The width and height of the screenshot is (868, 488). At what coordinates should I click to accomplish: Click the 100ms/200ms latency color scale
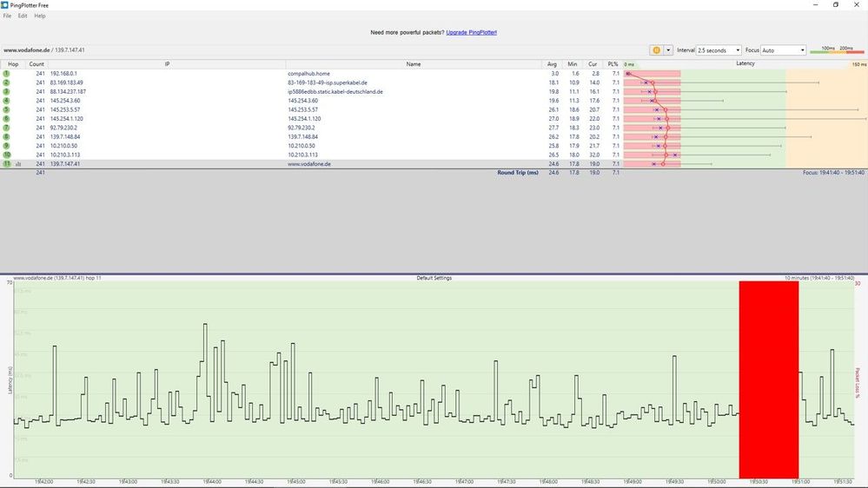tap(837, 49)
